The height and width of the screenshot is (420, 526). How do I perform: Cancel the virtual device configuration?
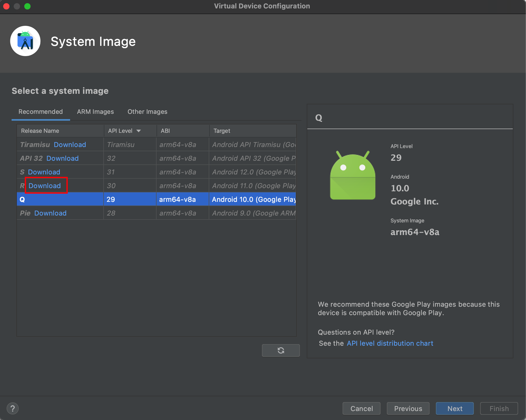(361, 408)
